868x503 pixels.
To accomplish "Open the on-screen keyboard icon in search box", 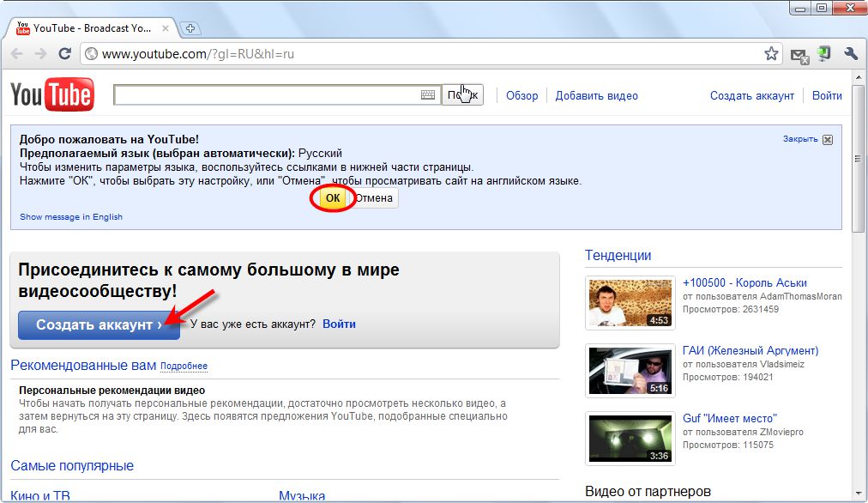I will coord(428,94).
